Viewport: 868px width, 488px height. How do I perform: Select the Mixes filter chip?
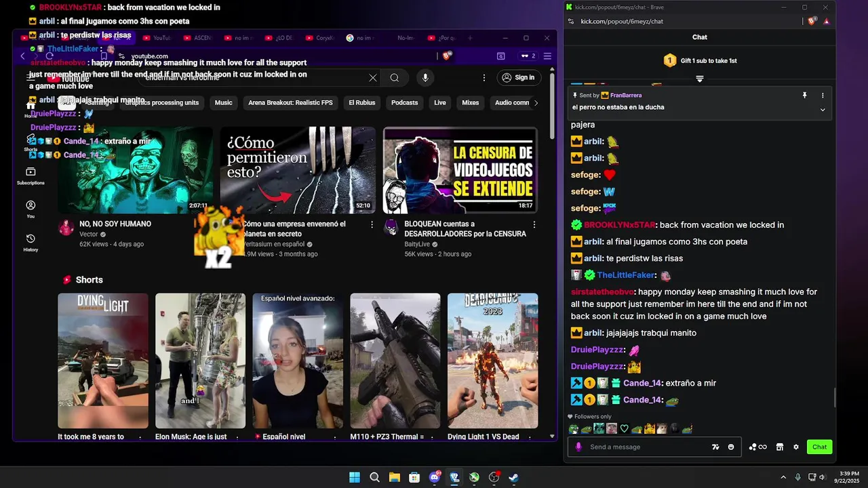pos(470,103)
